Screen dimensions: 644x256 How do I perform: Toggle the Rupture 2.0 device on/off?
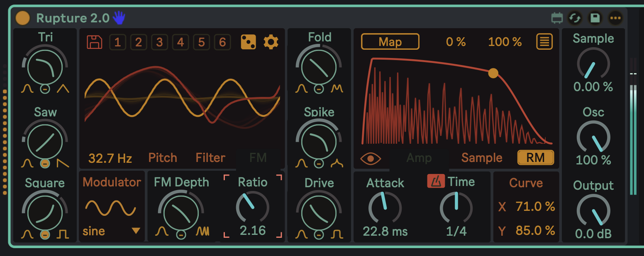pyautogui.click(x=22, y=18)
